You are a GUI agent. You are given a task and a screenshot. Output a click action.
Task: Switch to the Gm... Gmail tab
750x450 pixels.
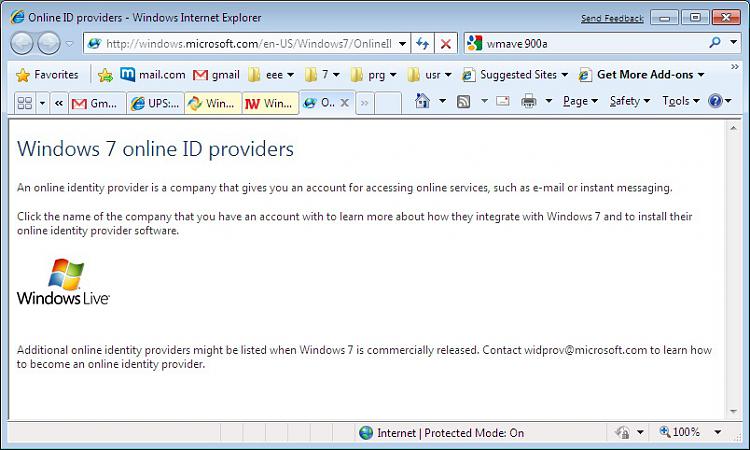pyautogui.click(x=97, y=103)
